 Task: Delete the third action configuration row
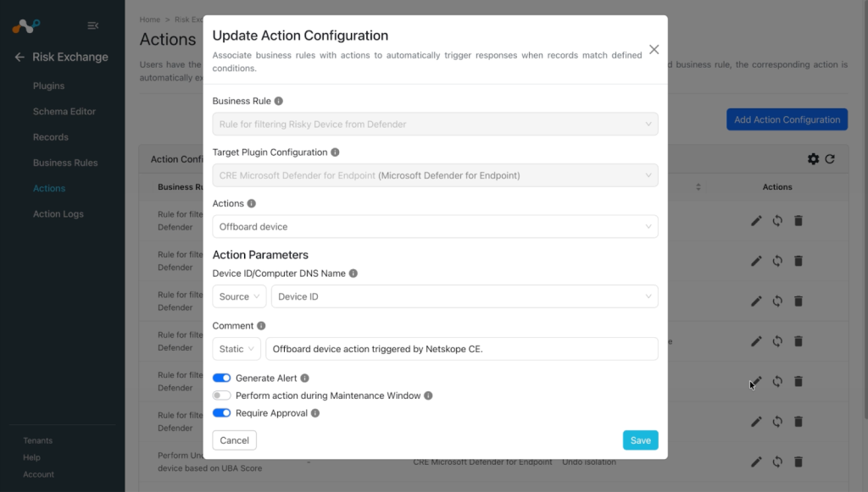pyautogui.click(x=798, y=301)
